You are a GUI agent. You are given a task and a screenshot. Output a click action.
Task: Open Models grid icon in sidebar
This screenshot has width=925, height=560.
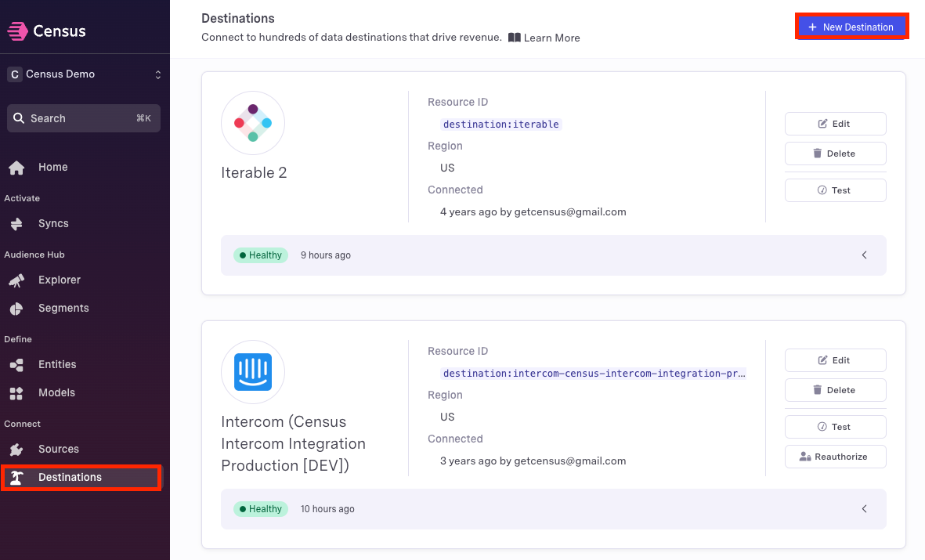click(16, 393)
